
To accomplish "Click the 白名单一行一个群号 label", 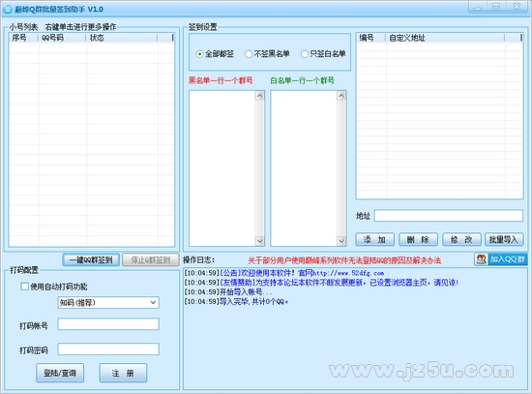I will point(303,80).
